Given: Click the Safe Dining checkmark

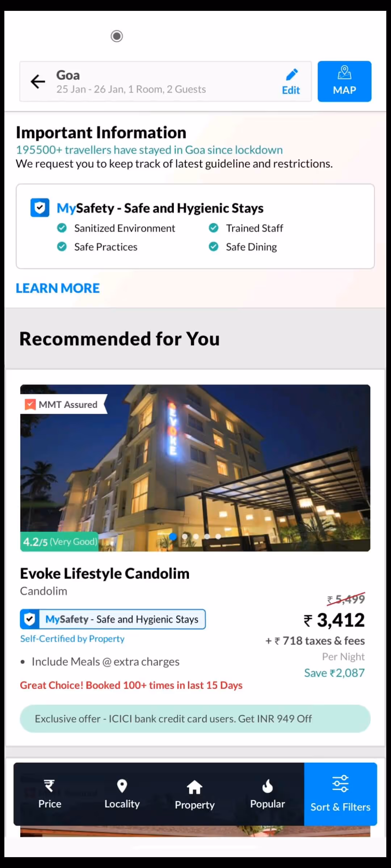Looking at the screenshot, I should (214, 247).
